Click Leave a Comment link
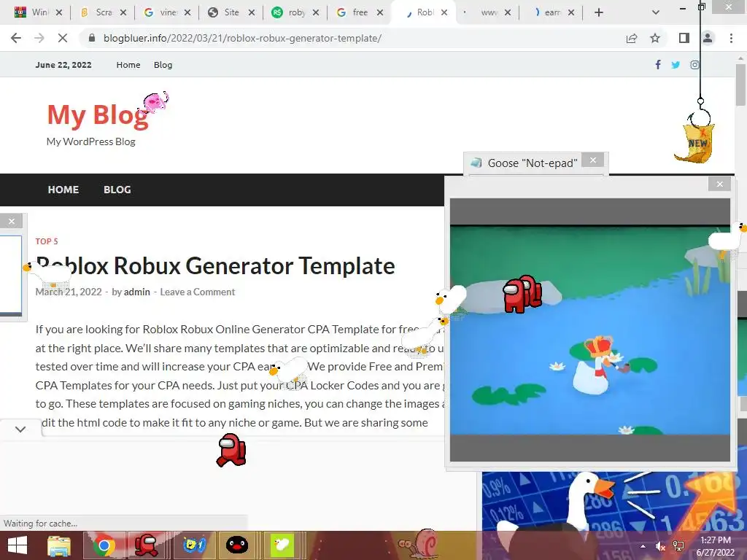The height and width of the screenshot is (560, 747). click(197, 292)
